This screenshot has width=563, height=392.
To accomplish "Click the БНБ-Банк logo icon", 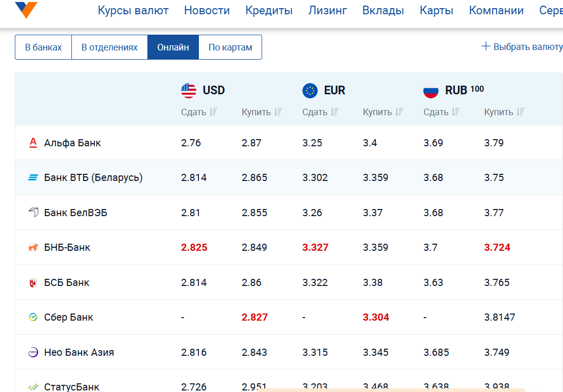I will pos(33,248).
